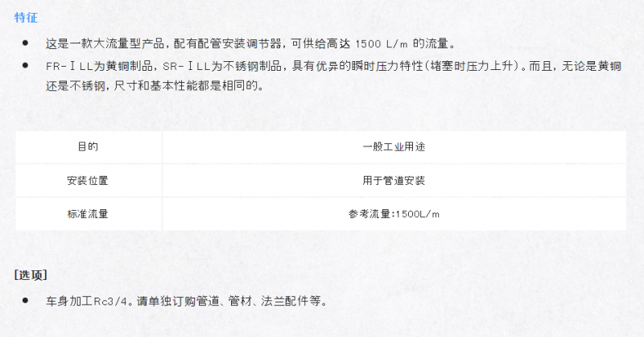Image resolution: width=644 pixels, height=337 pixels.
Task: Click the bullet before 这是一款大流量型产品
Action: pos(26,43)
